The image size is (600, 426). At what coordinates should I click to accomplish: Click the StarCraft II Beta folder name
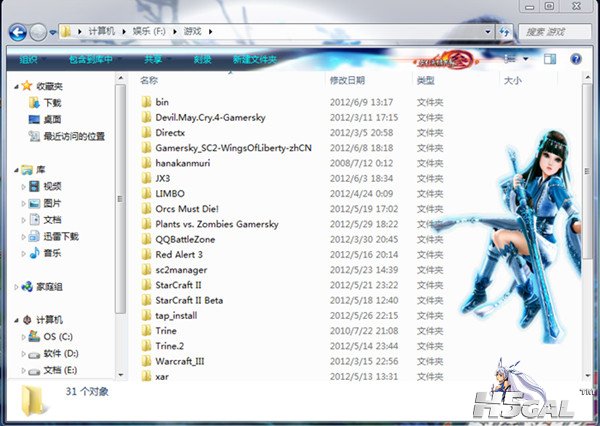coord(189,300)
